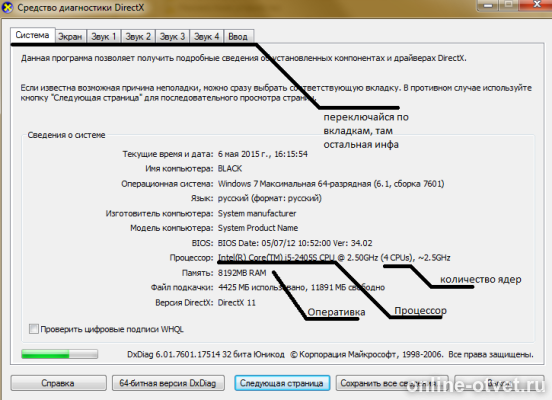This screenshot has height=400, width=552.
Task: Open the Звук 1 tab
Action: point(104,37)
